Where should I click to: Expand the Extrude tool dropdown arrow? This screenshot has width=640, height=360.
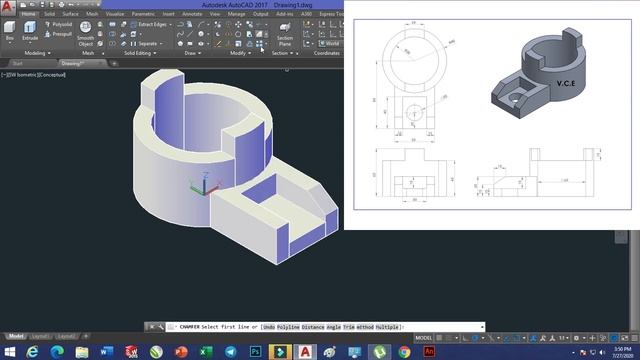pos(30,42)
